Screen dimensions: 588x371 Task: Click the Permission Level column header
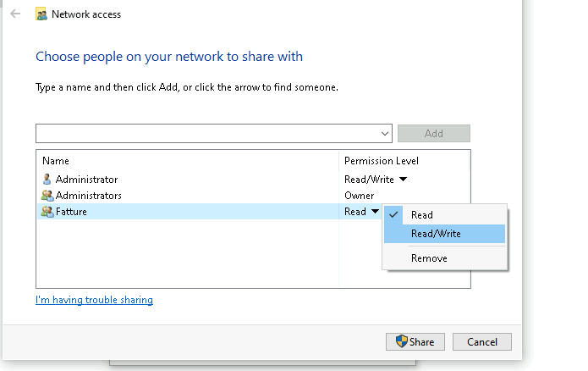coord(382,161)
